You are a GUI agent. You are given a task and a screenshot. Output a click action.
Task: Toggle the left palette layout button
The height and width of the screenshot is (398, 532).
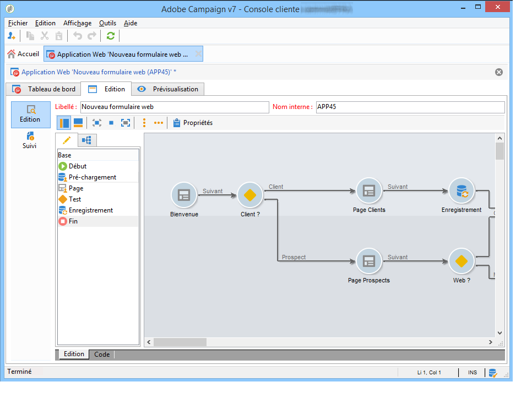click(64, 123)
